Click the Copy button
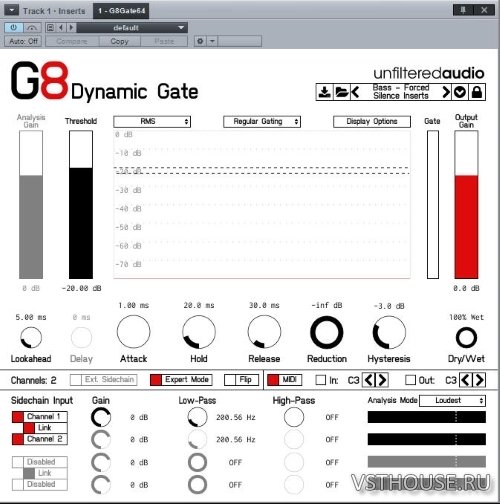Screen dimensions: 500x504 tap(119, 41)
